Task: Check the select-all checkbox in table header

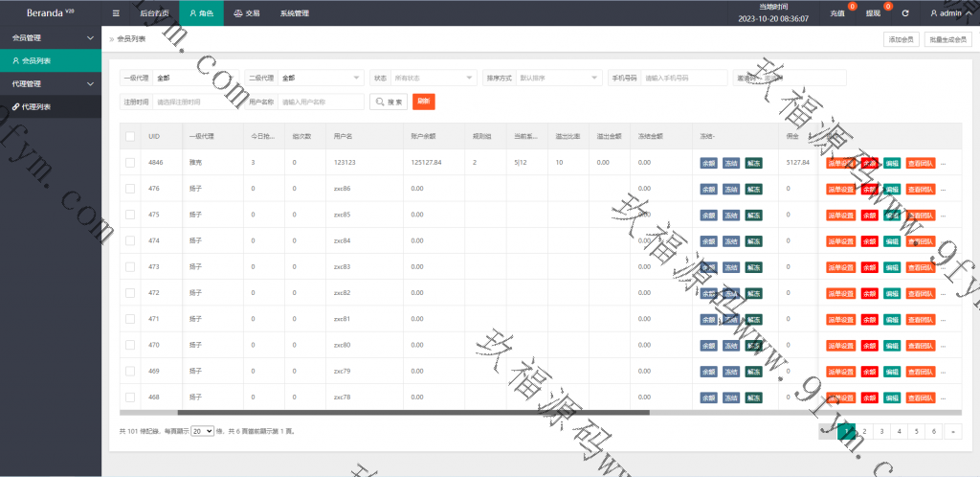Action: (130, 137)
